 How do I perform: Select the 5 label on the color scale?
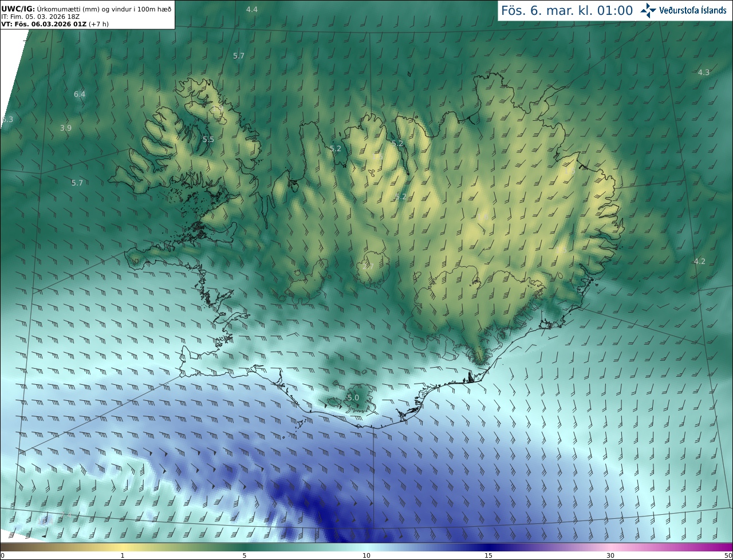245,555
